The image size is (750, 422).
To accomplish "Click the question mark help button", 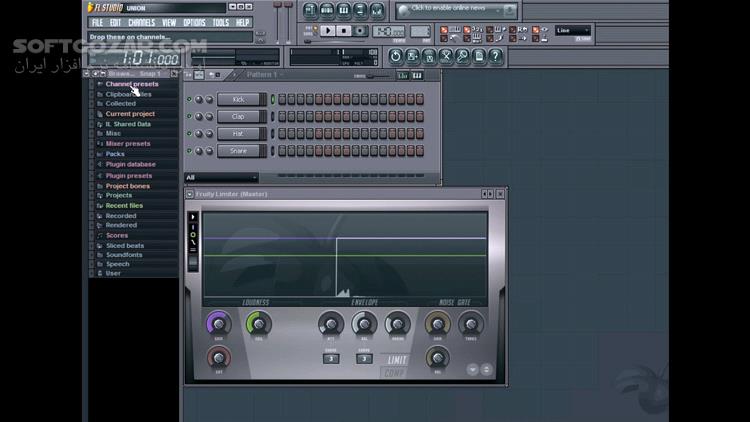I will 496,56.
